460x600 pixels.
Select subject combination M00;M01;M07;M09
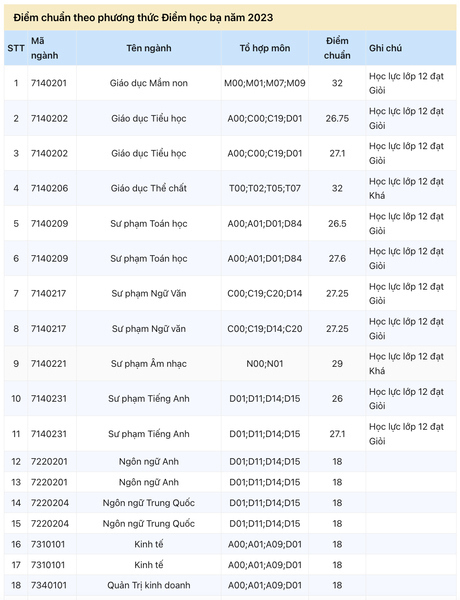click(x=265, y=83)
